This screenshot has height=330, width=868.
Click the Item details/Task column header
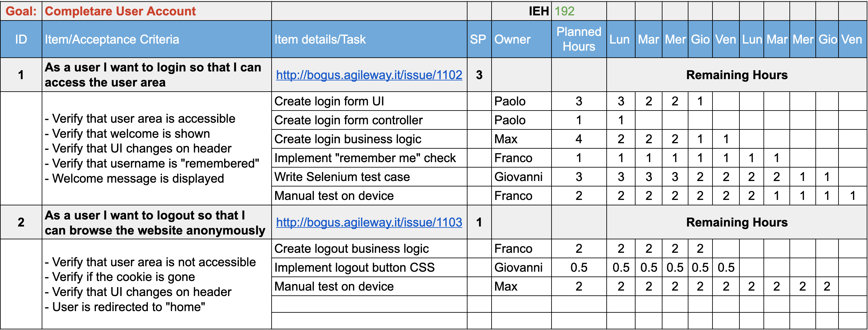pyautogui.click(x=320, y=39)
